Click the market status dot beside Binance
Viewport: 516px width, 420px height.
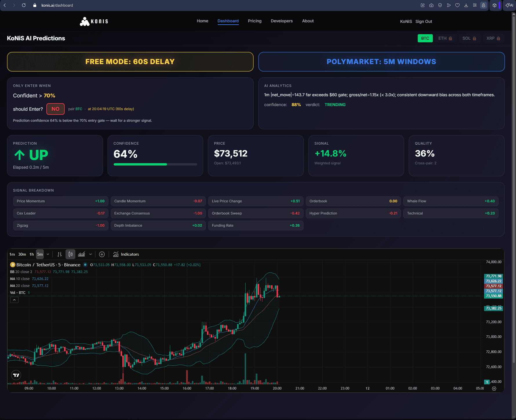click(x=85, y=265)
